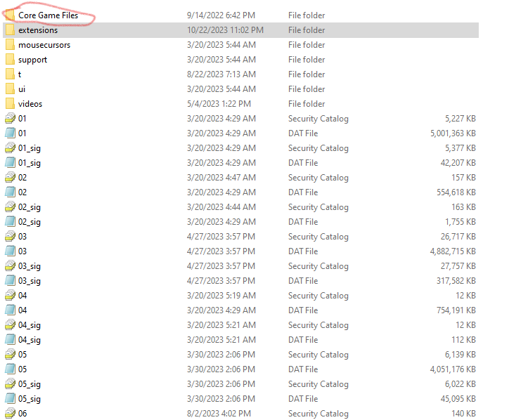Click the size value 6,022 KB
Screen dimensions: 509x420
(x=460, y=384)
